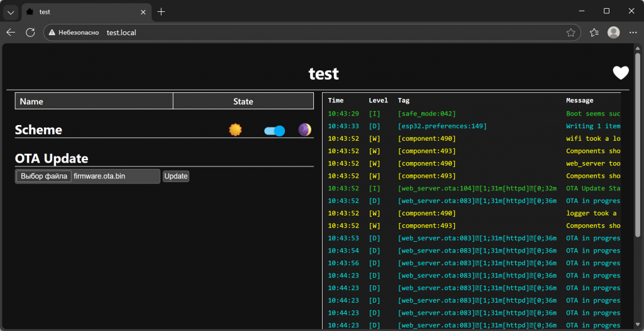
Task: Open a new browser tab
Action: [x=161, y=11]
